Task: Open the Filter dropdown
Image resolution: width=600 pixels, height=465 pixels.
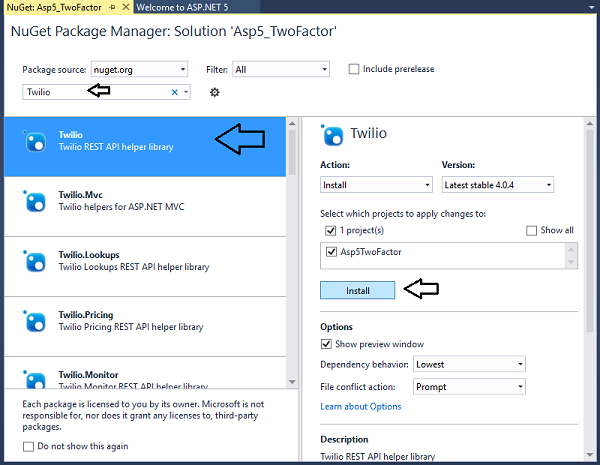Action: (281, 69)
